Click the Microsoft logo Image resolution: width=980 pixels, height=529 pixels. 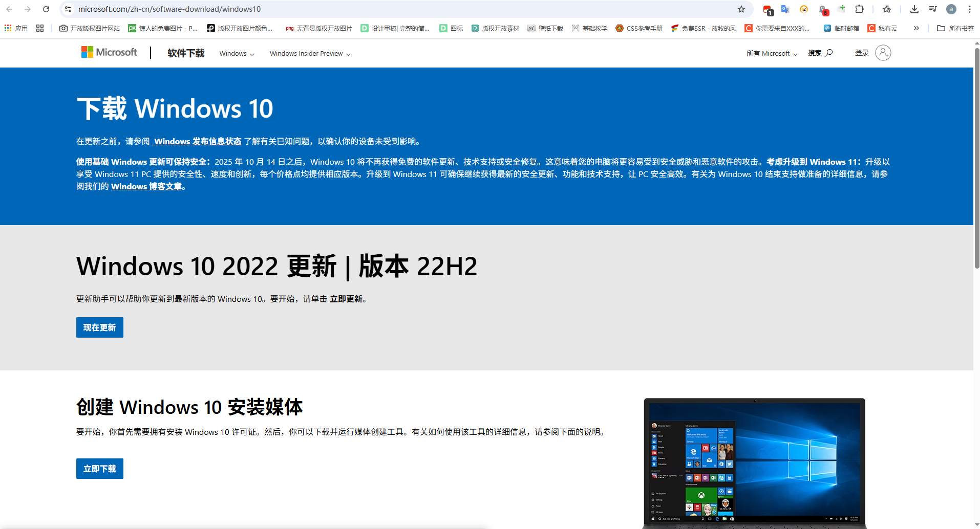[x=109, y=53]
